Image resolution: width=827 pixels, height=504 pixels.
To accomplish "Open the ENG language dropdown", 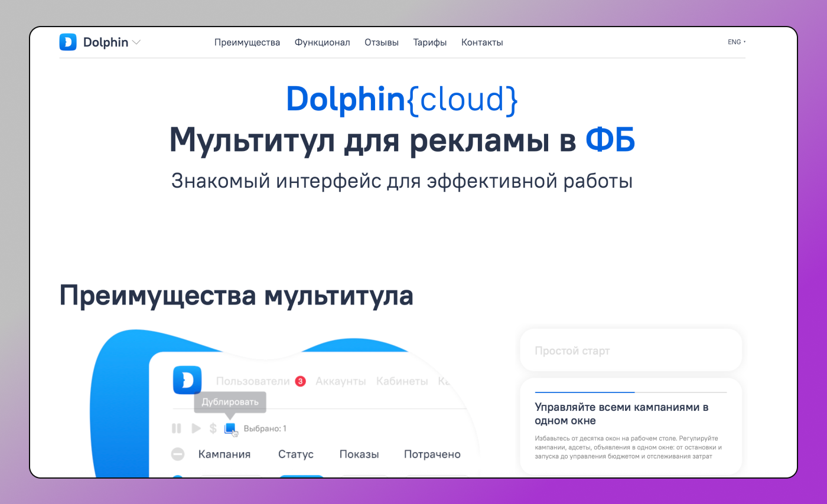I will [x=735, y=42].
